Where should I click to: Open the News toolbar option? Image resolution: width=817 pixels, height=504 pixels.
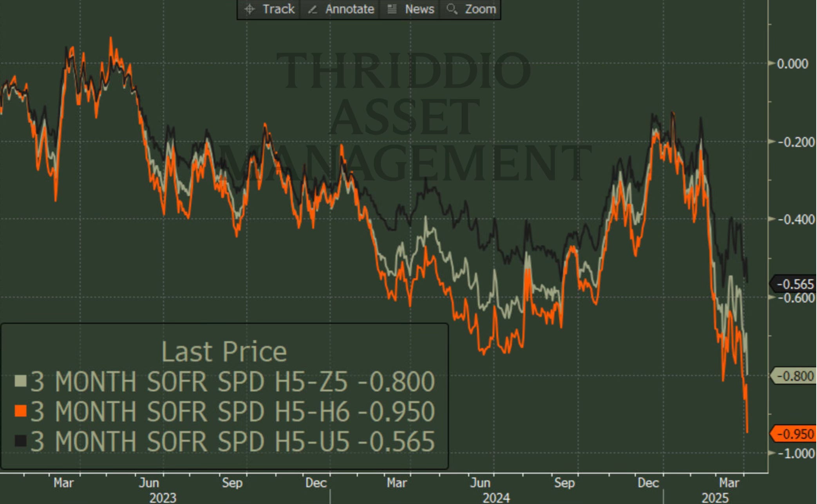(419, 9)
